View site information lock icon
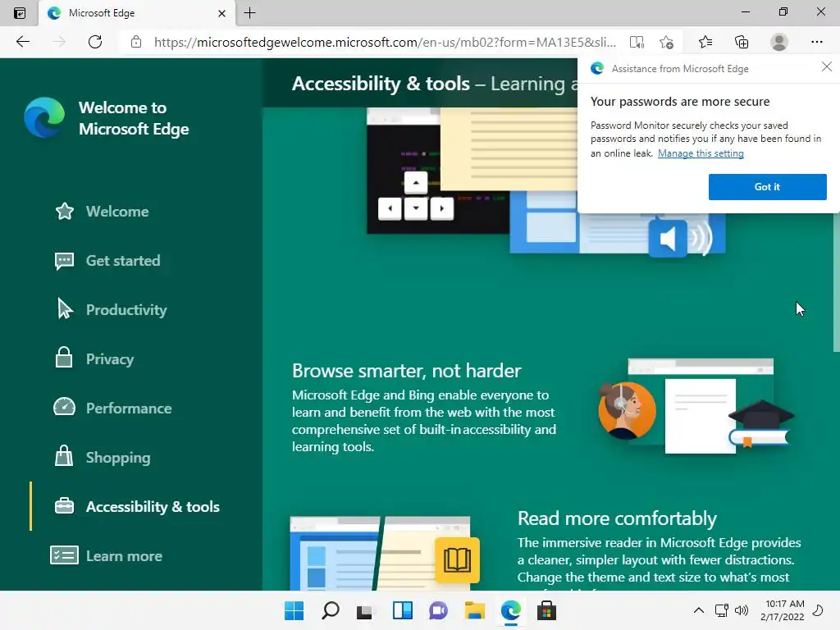The width and height of the screenshot is (840, 630). click(136, 42)
